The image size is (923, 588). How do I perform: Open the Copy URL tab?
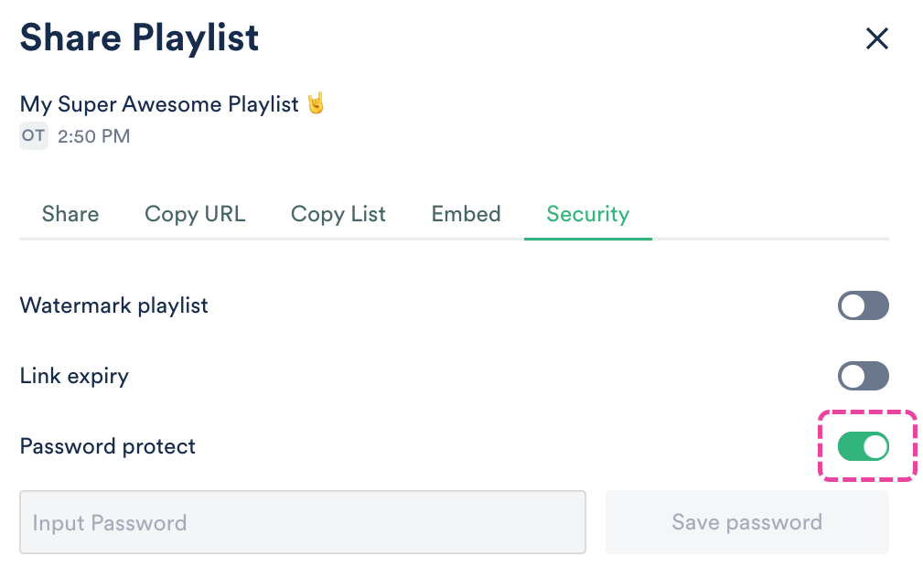(x=195, y=214)
